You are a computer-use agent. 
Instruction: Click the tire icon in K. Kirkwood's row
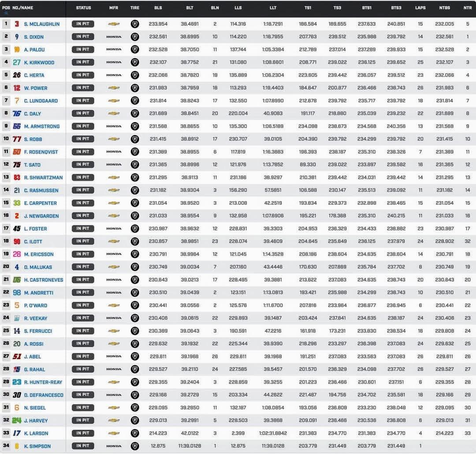point(135,62)
